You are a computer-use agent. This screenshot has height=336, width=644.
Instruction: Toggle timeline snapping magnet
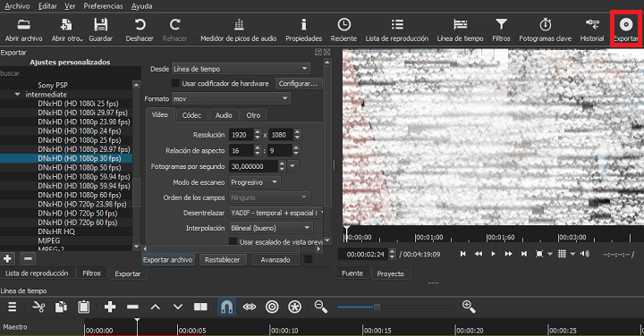[226, 307]
